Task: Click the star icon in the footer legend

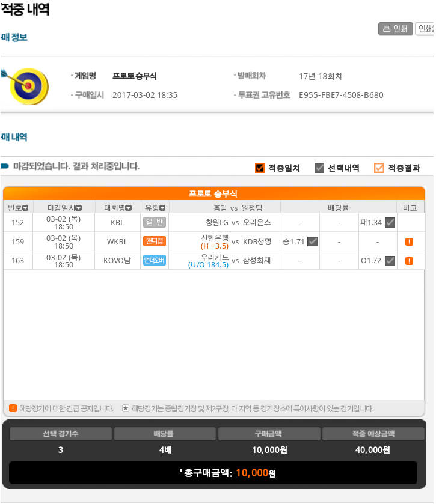Action: (x=126, y=408)
